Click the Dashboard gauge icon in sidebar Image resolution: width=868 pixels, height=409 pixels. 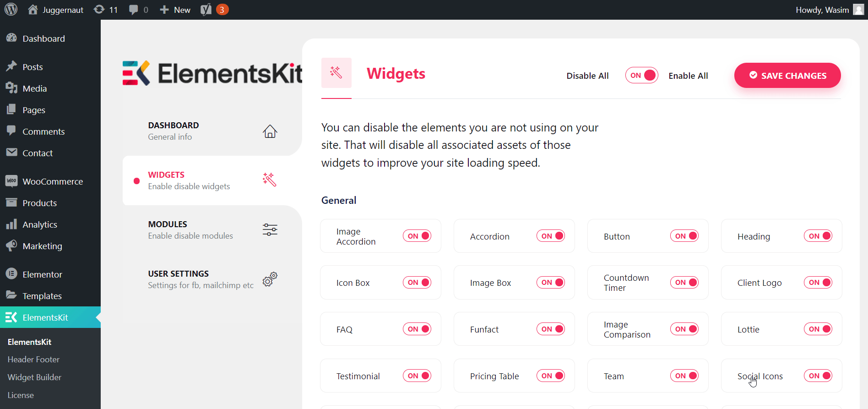click(x=11, y=38)
